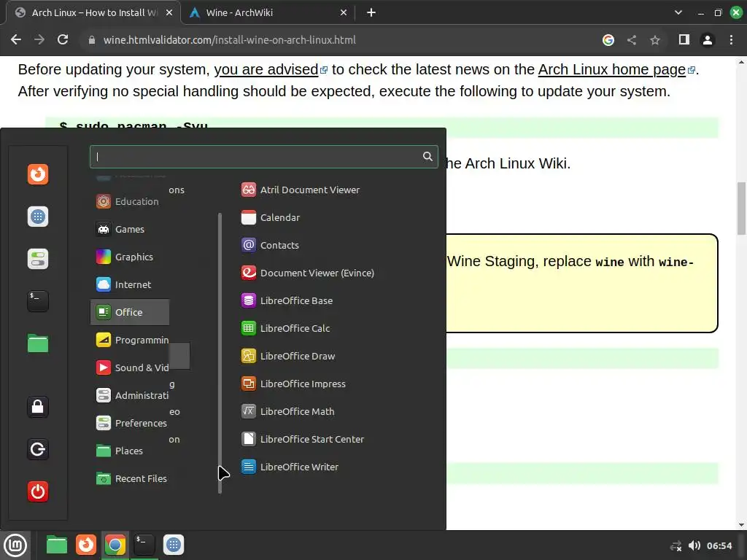Click the Google icon in the address bar
This screenshot has height=560, width=747.
click(x=608, y=40)
